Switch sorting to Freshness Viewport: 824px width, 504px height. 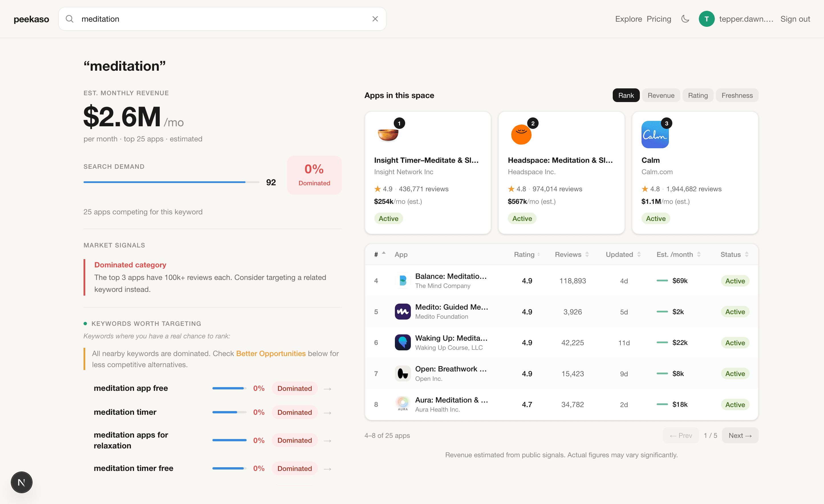737,95
